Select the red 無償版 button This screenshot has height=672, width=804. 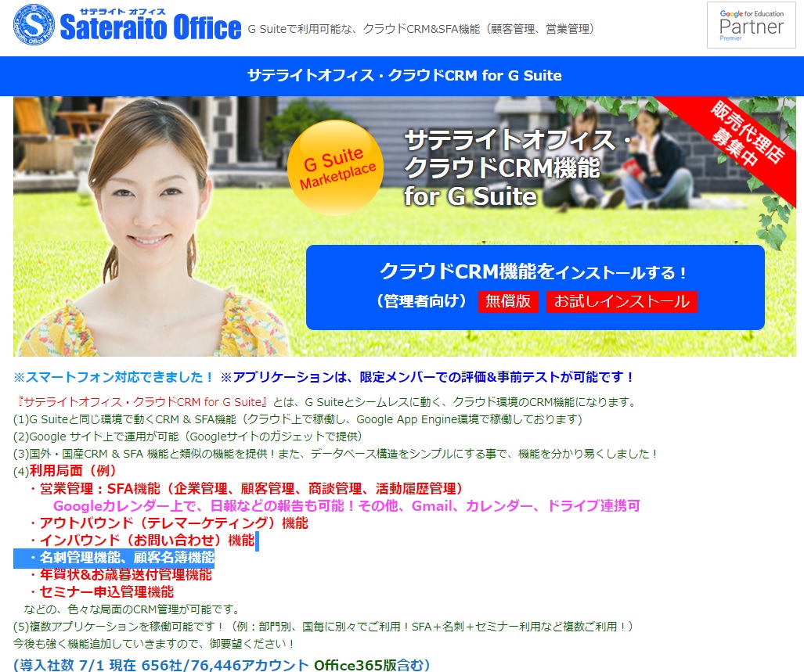[x=507, y=301]
